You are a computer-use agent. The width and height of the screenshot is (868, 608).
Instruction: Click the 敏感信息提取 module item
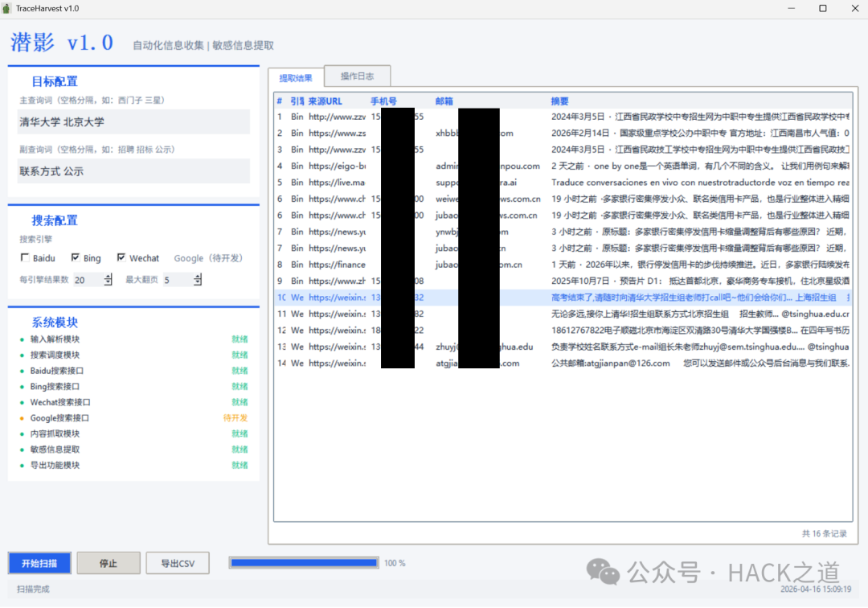(55, 450)
